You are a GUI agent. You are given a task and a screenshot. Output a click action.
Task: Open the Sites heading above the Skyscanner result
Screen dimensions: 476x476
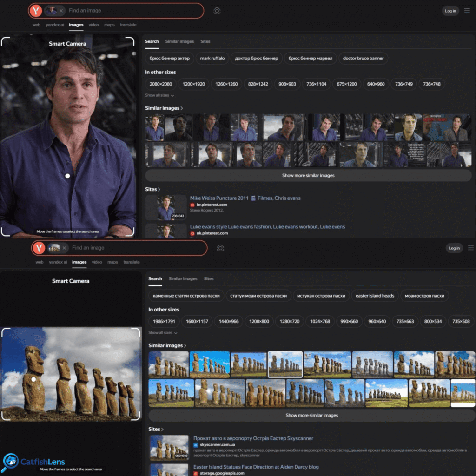[156, 429]
